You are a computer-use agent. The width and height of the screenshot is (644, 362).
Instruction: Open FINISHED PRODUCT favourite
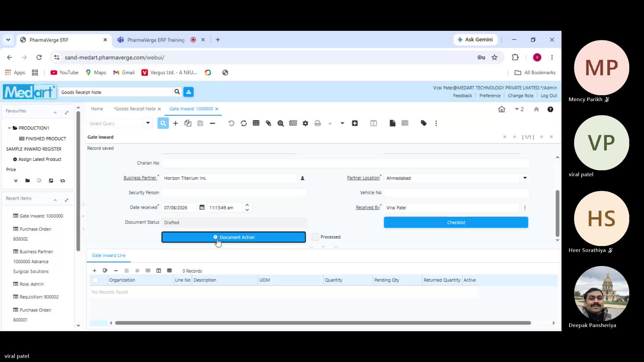coord(46,139)
